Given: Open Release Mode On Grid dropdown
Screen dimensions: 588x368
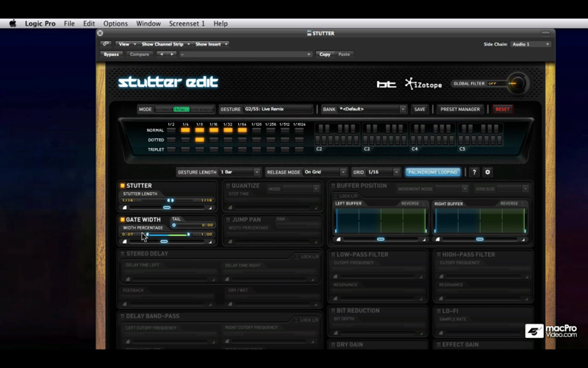Looking at the screenshot, I should pos(325,172).
